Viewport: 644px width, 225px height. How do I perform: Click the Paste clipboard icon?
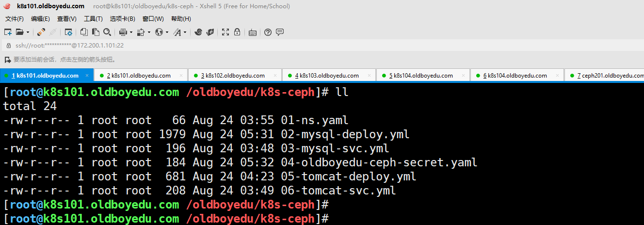96,32
